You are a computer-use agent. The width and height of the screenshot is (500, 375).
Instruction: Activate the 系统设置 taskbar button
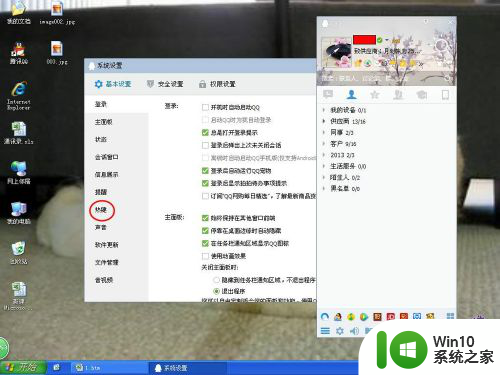pyautogui.click(x=187, y=368)
